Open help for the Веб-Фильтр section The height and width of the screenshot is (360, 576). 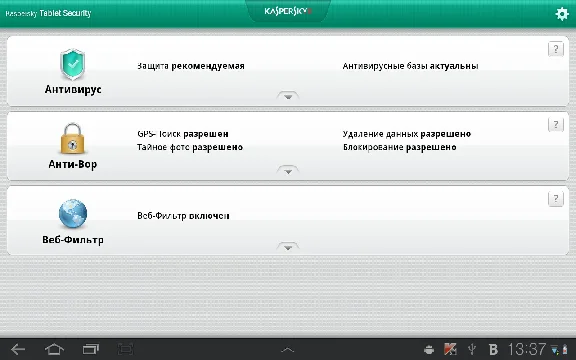556,199
